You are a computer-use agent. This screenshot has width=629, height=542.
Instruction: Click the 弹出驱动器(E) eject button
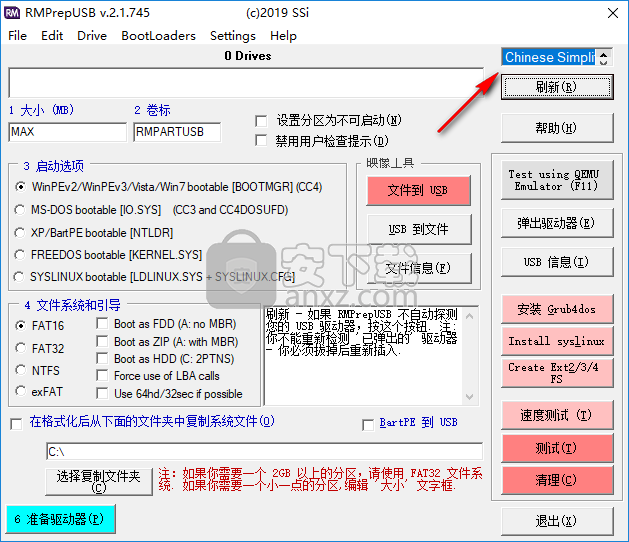pos(557,223)
